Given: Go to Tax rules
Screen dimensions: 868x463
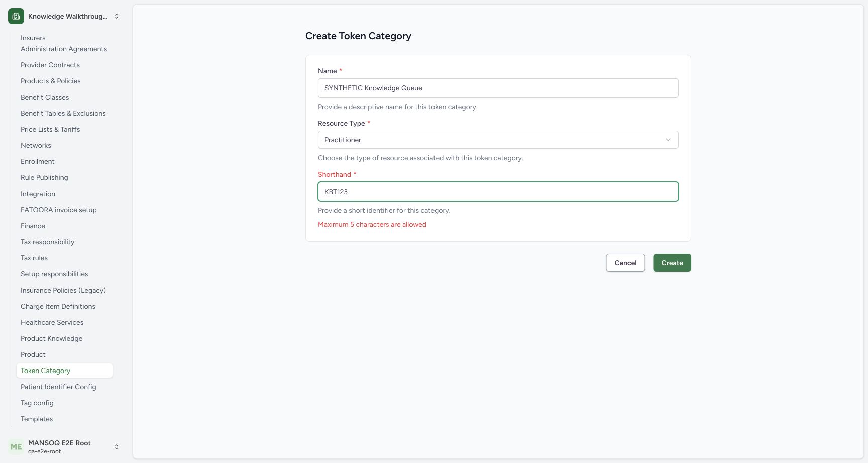Looking at the screenshot, I should click(34, 258).
